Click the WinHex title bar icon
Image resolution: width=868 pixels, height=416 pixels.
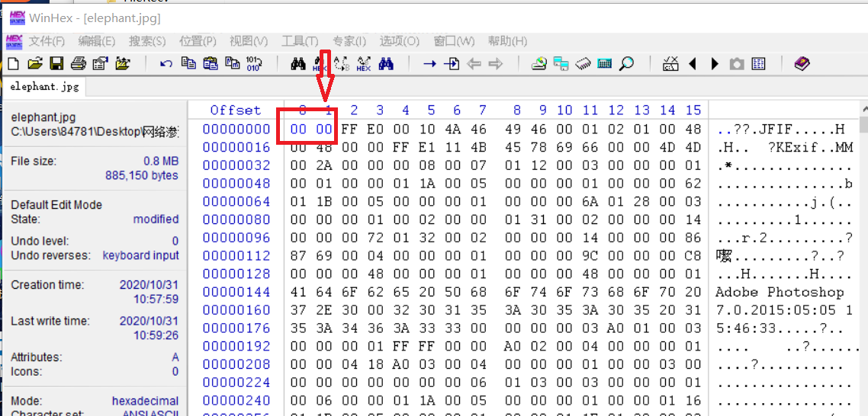click(17, 18)
